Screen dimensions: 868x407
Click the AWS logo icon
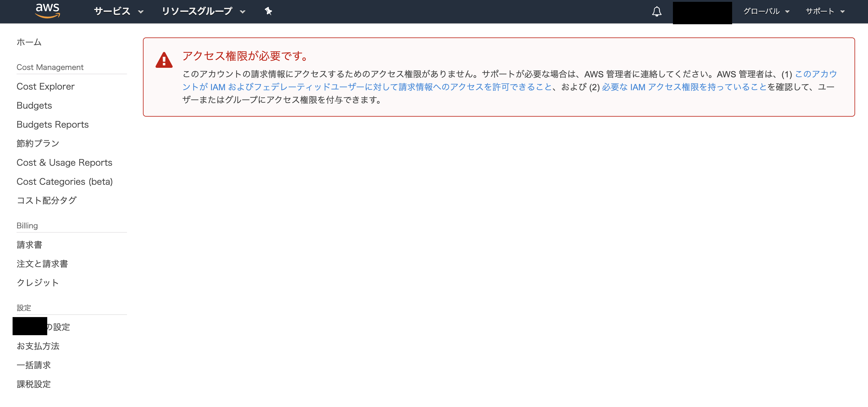(x=48, y=11)
